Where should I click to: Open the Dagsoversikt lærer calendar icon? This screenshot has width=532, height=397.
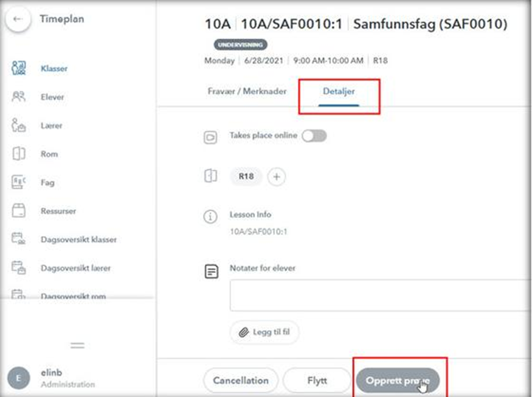click(x=18, y=268)
